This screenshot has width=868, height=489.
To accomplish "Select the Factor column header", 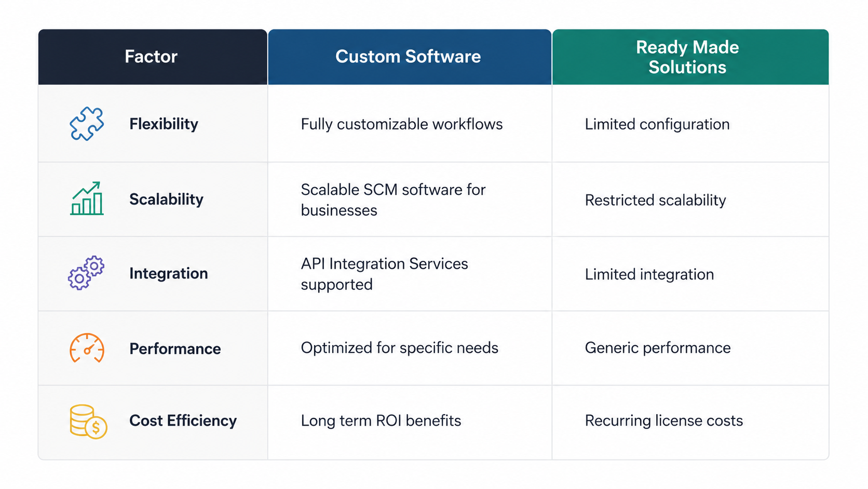I will pyautogui.click(x=151, y=57).
